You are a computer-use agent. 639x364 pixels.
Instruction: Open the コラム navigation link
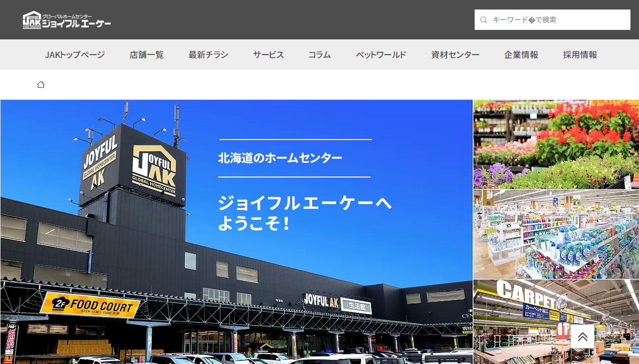coord(319,55)
